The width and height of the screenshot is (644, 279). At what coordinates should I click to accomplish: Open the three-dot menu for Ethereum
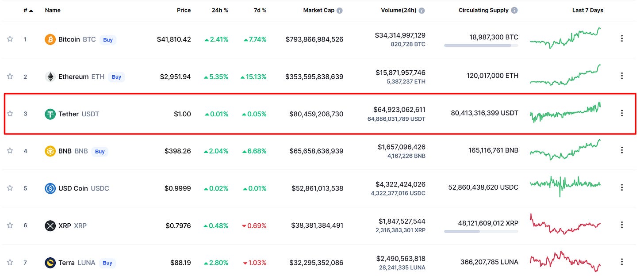622,76
